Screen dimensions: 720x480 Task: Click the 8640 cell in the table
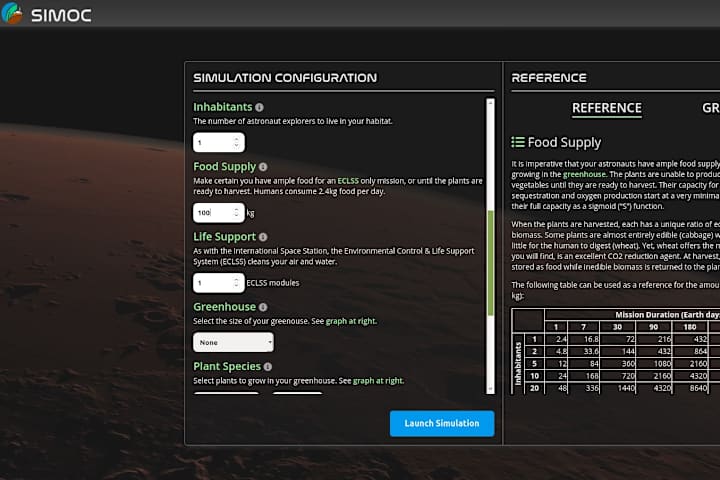[690, 388]
